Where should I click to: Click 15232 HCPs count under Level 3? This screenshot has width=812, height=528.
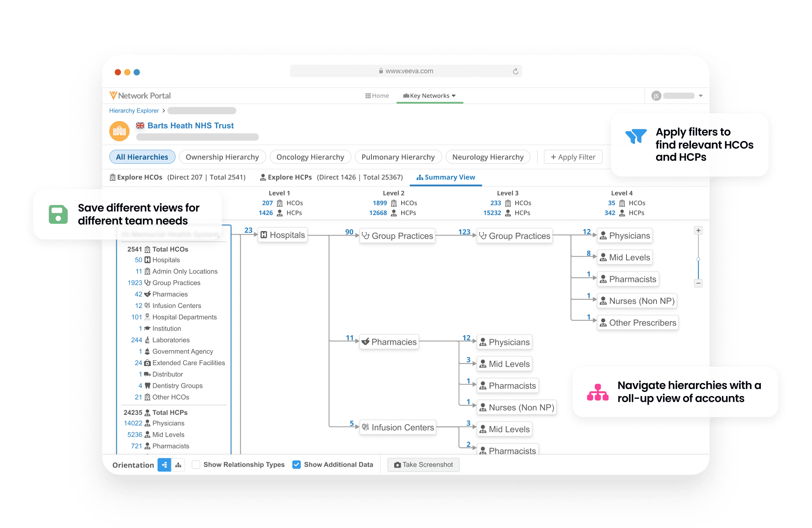pyautogui.click(x=492, y=213)
